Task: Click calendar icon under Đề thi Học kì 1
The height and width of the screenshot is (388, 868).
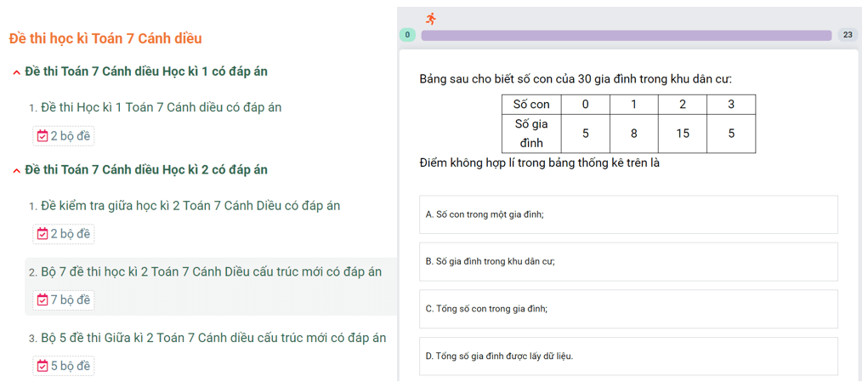Action: (x=43, y=136)
